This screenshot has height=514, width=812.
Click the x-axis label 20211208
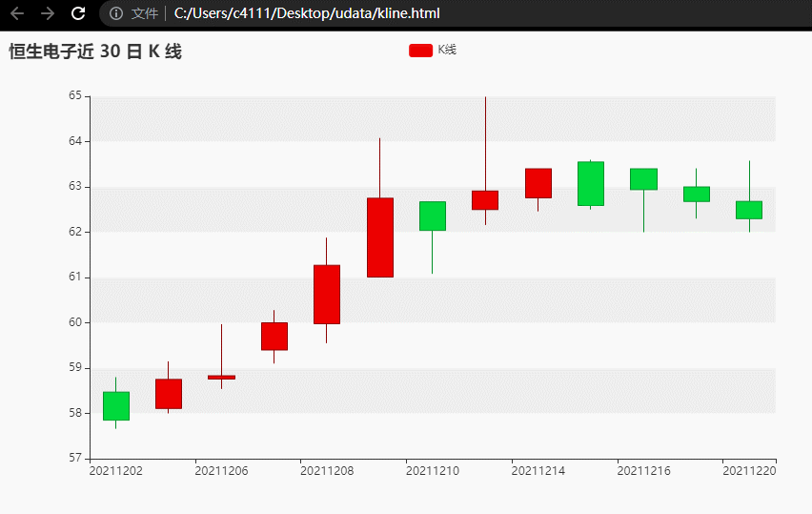[x=327, y=471]
